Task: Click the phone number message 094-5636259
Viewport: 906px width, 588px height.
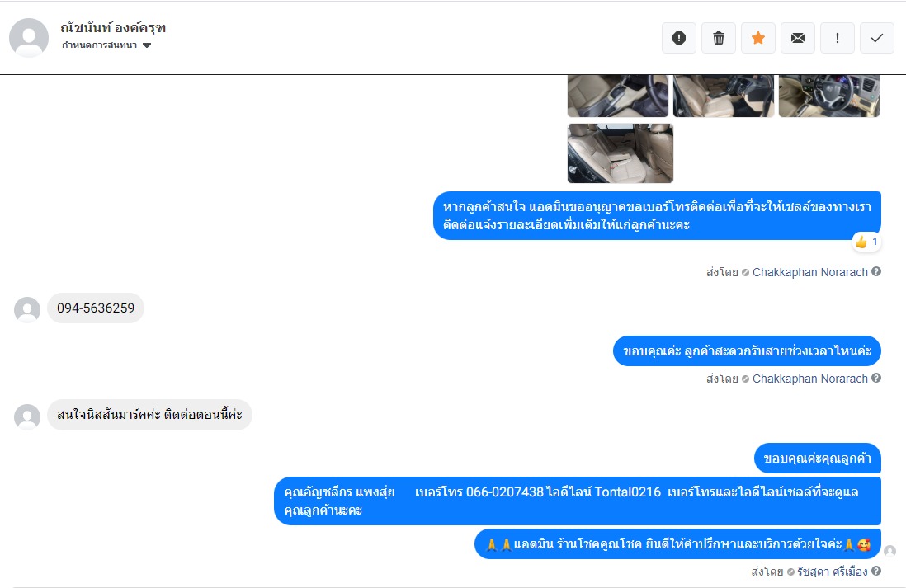Action: coord(96,308)
